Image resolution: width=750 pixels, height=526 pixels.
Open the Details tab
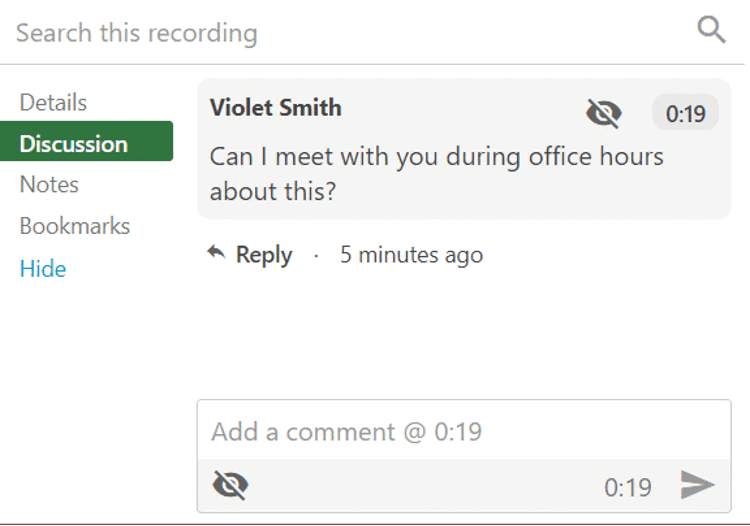pyautogui.click(x=53, y=102)
